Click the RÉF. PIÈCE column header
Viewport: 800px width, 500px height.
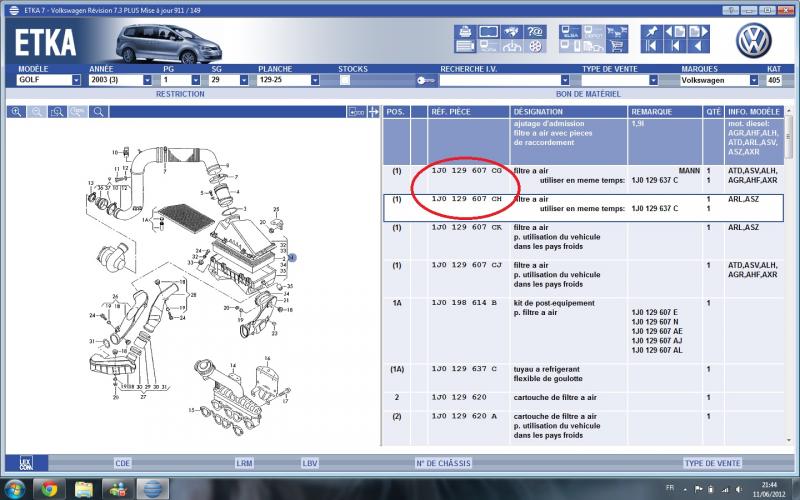point(468,112)
